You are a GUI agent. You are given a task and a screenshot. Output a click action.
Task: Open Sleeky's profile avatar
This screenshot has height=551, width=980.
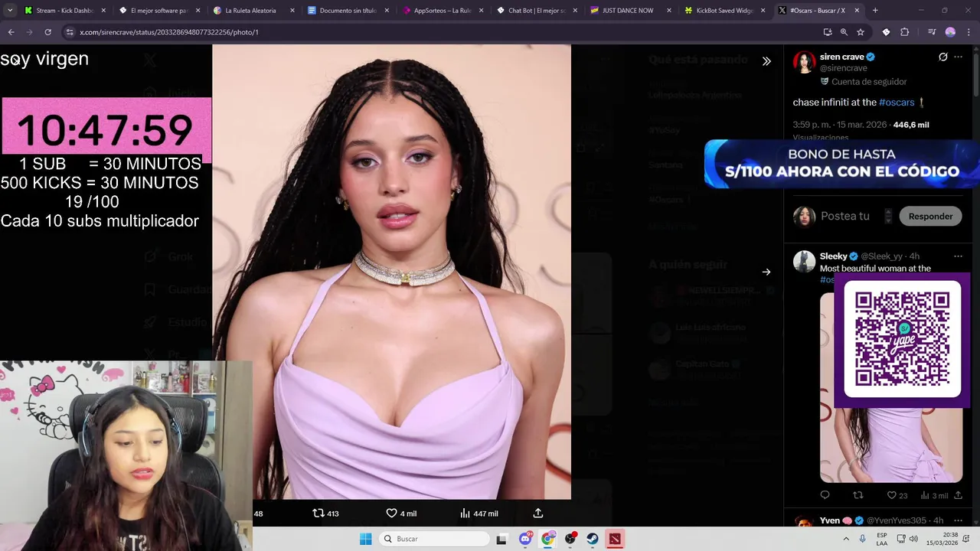point(804,261)
